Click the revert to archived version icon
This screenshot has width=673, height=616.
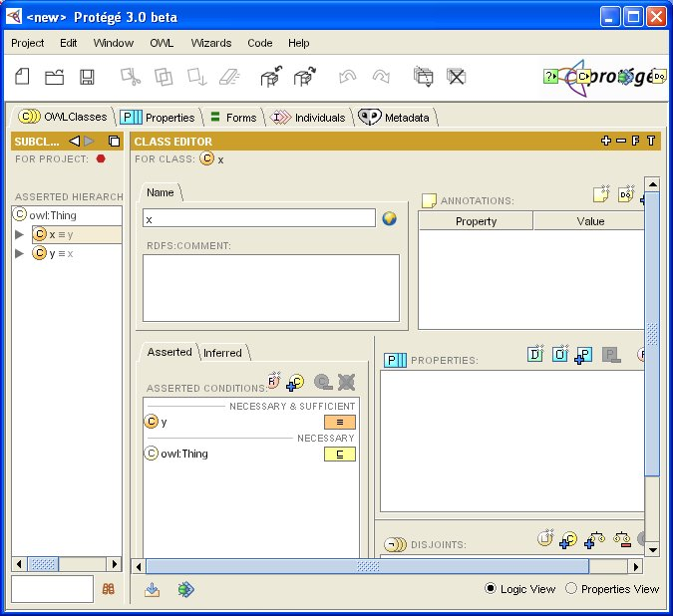(305, 77)
